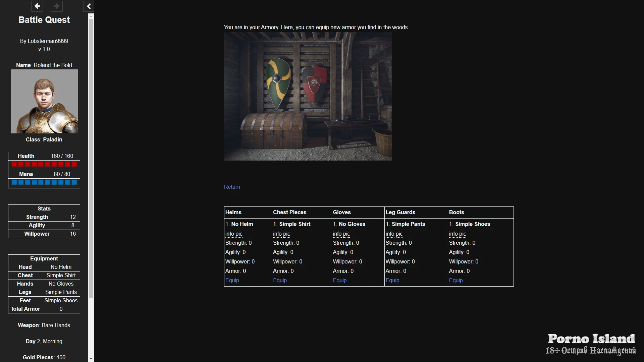This screenshot has height=362, width=644.
Task: Click the red Health bar
Action: [44, 164]
